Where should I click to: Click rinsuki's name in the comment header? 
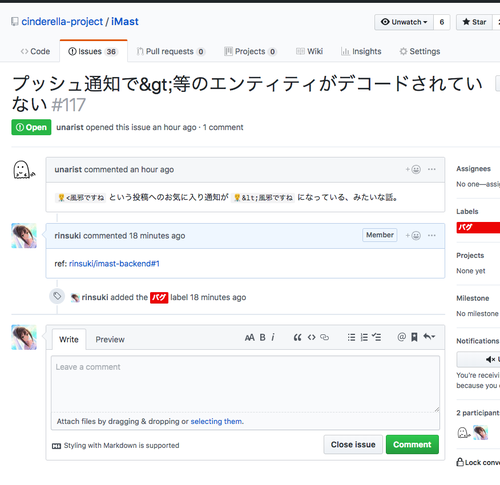click(x=68, y=236)
